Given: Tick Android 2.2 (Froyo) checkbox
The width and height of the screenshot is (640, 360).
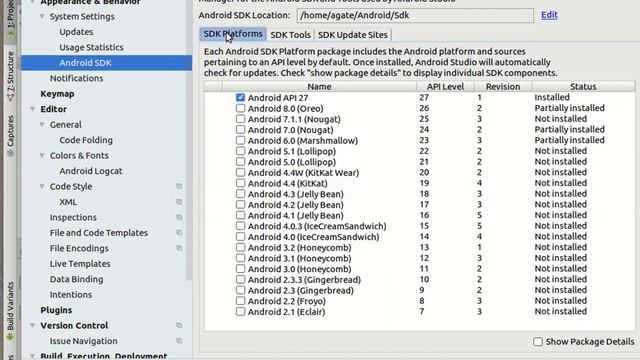Looking at the screenshot, I should (240, 301).
